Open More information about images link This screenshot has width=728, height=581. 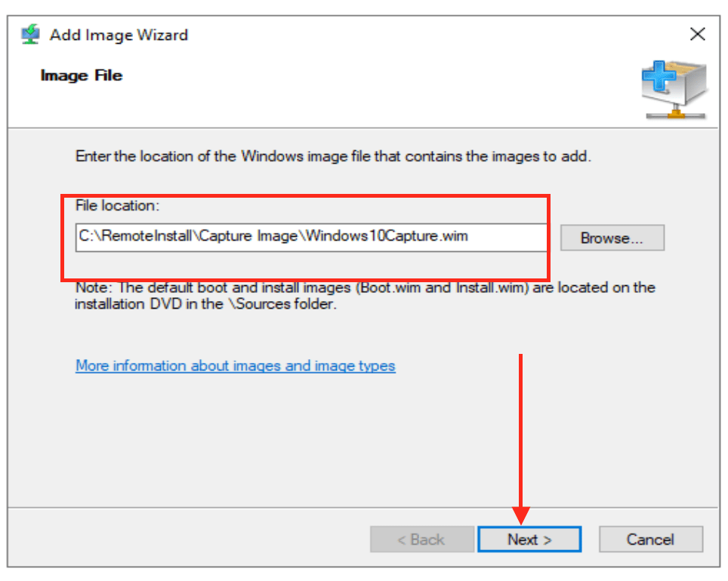click(x=235, y=366)
